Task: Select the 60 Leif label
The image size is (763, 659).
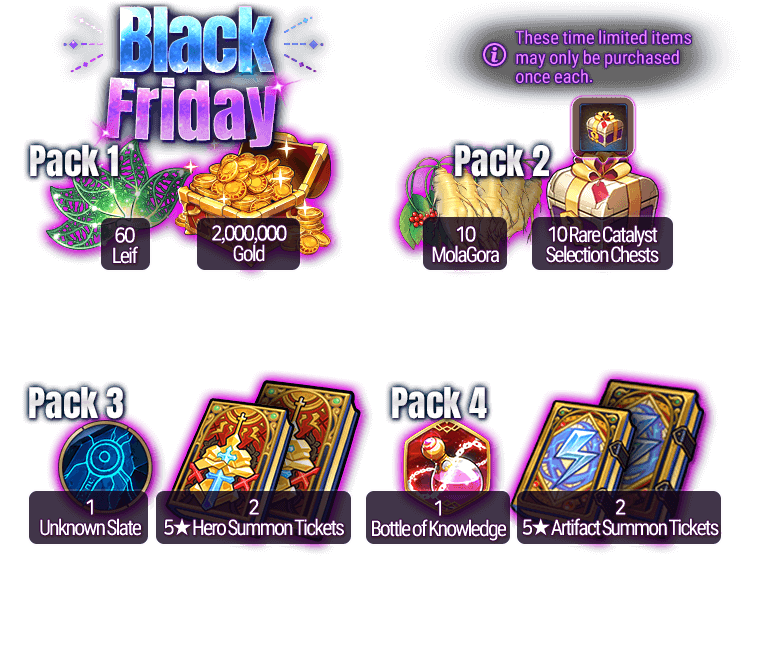Action: (125, 244)
